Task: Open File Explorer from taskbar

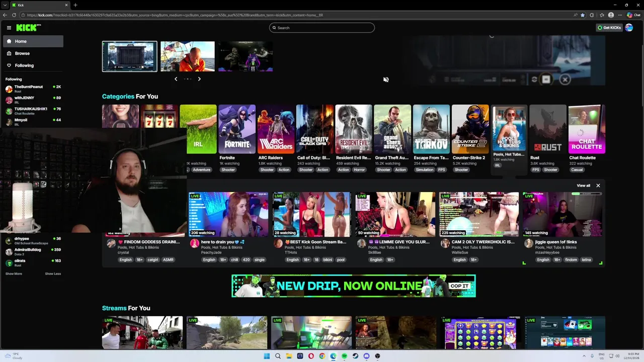Action: pos(289,356)
